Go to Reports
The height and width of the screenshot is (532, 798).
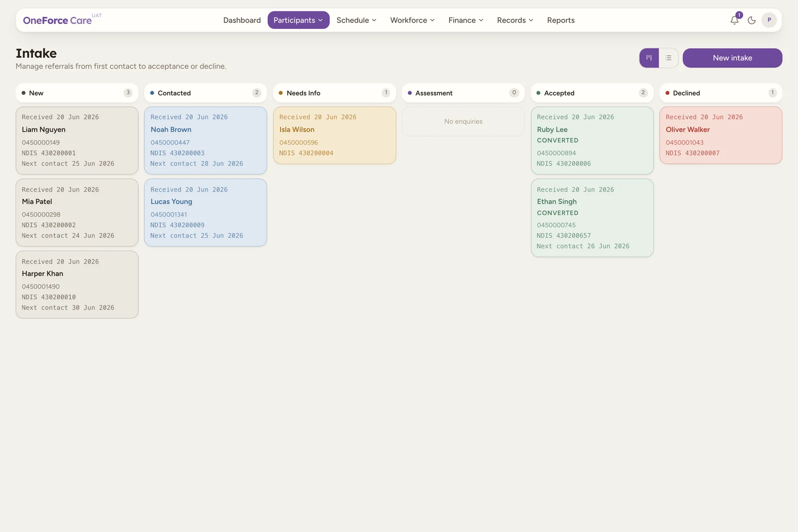[x=561, y=20]
